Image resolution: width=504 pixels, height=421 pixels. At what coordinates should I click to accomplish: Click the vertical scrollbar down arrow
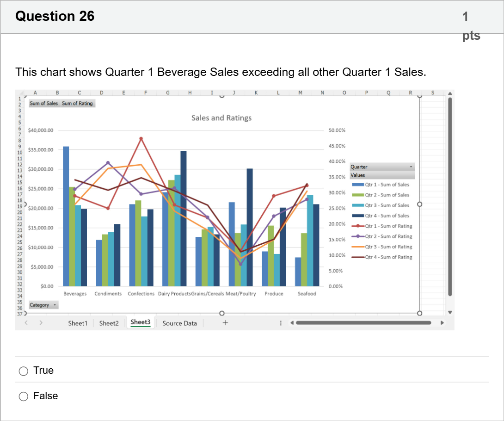[450, 312]
